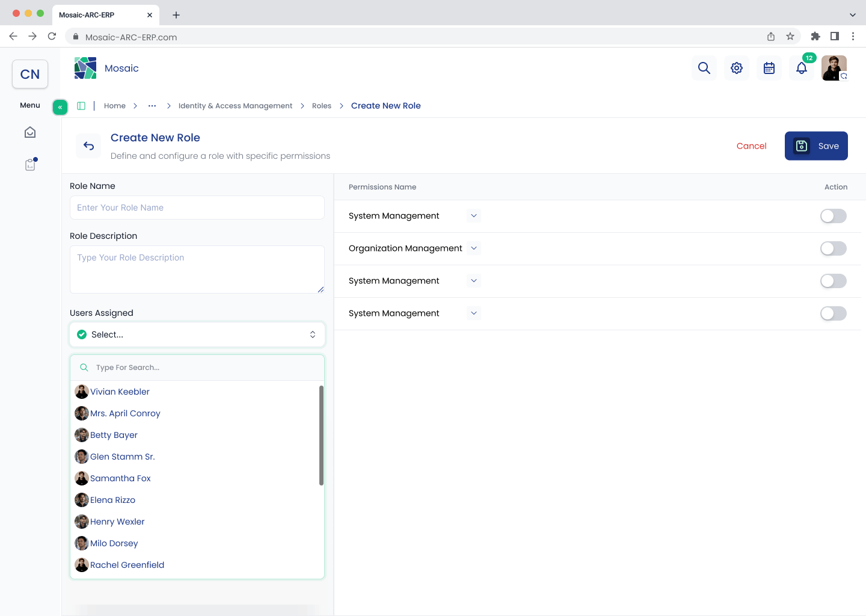Open the clipboard report icon in sidebar
Image resolution: width=866 pixels, height=616 pixels.
tap(30, 164)
